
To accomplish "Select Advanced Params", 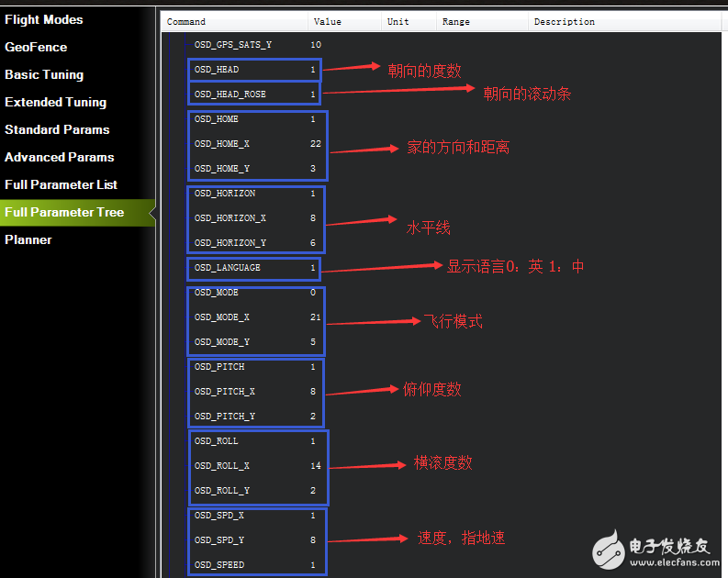I will point(60,157).
